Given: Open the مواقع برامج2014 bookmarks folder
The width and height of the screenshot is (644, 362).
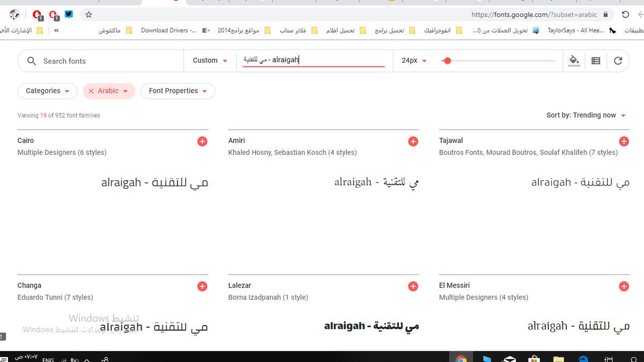Looking at the screenshot, I should (x=244, y=31).
